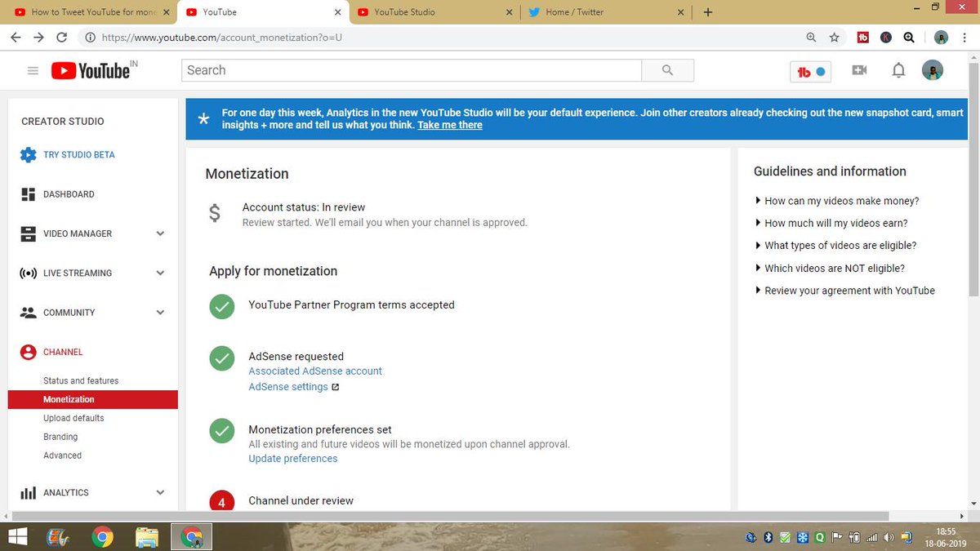Click the browser back arrow
This screenshot has width=980, height=551.
pyautogui.click(x=16, y=38)
